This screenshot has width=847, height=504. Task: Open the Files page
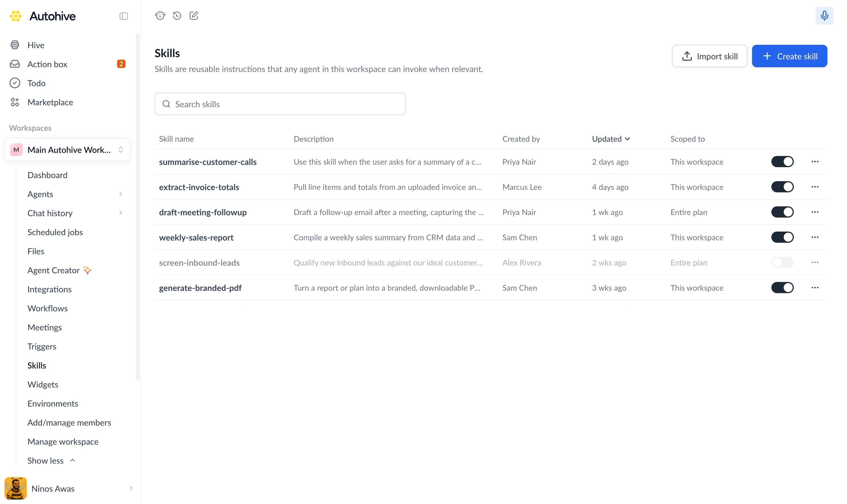pos(36,251)
